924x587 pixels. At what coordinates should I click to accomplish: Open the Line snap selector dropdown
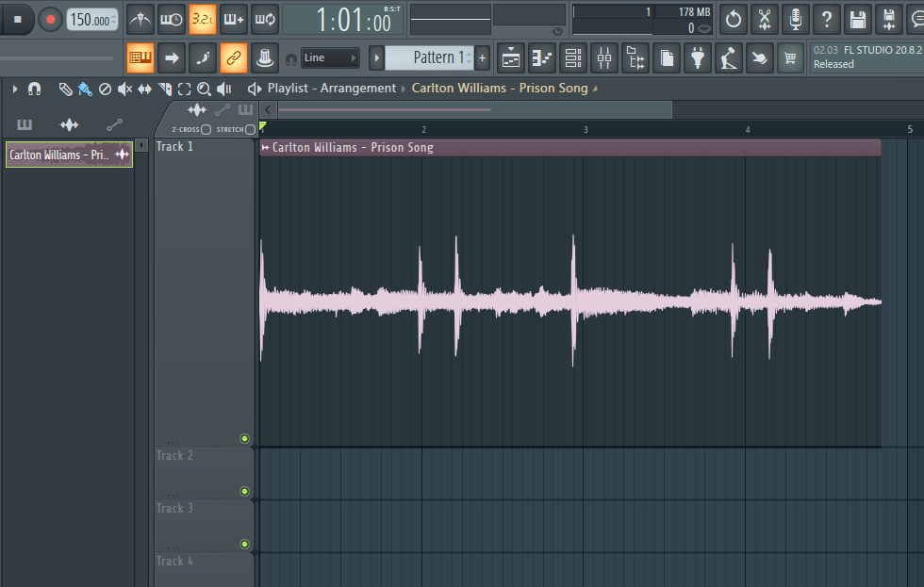tap(330, 57)
